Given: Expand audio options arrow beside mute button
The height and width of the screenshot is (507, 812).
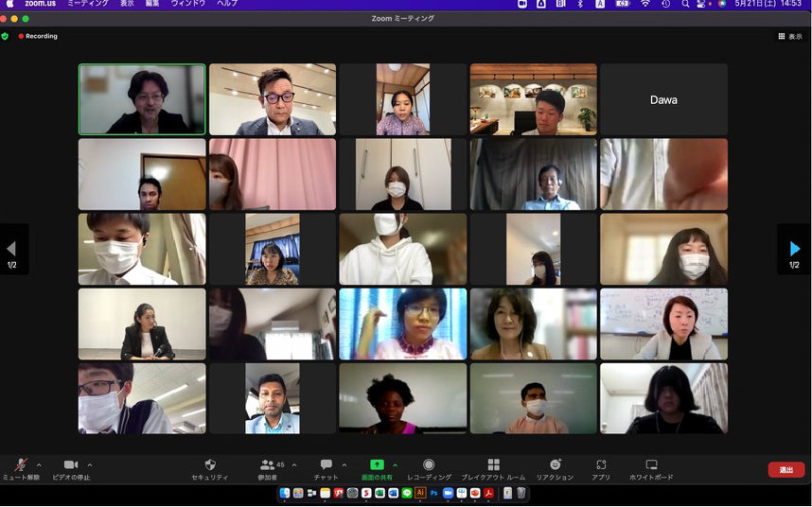Looking at the screenshot, I should point(39,465).
